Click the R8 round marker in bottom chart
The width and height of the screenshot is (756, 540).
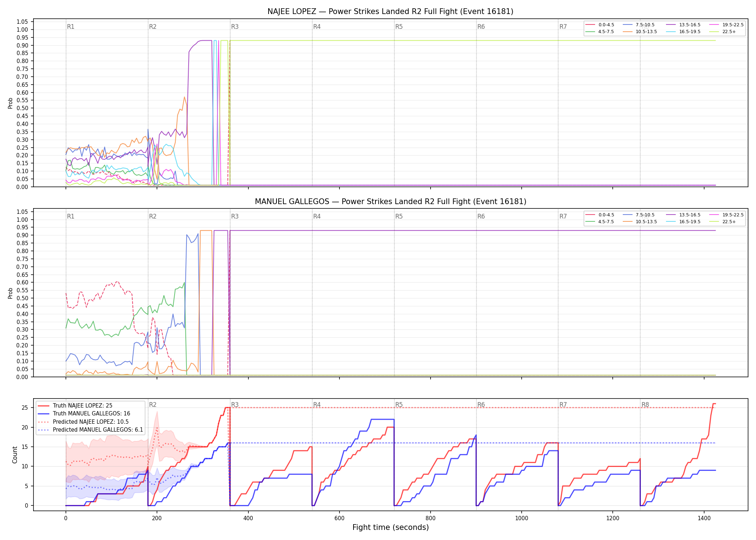tap(645, 405)
